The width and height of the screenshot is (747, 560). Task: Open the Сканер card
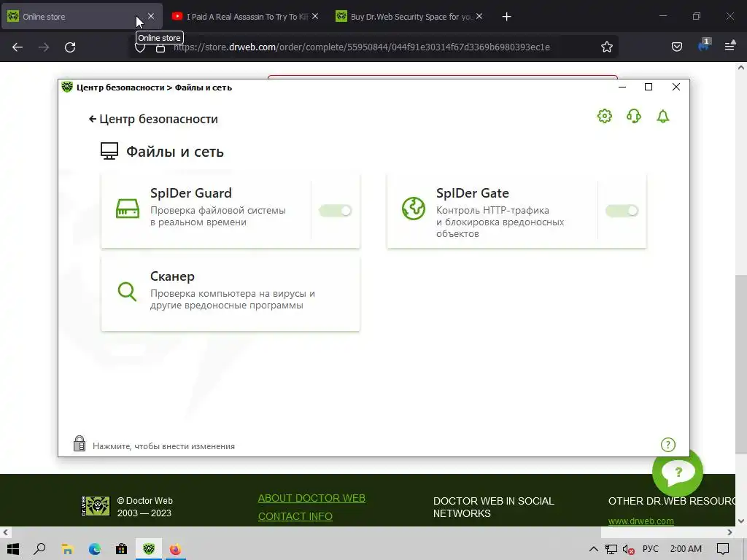pos(230,293)
